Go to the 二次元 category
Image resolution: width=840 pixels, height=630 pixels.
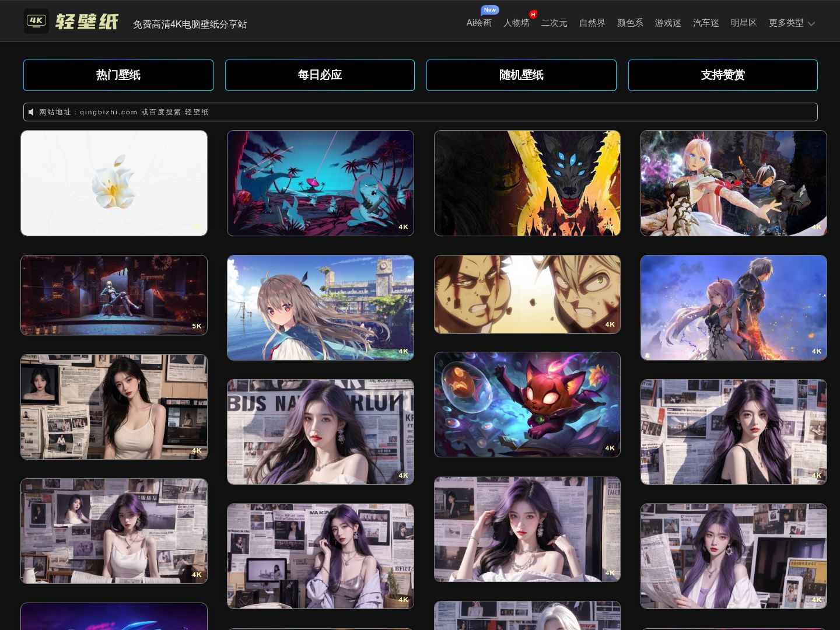click(554, 23)
